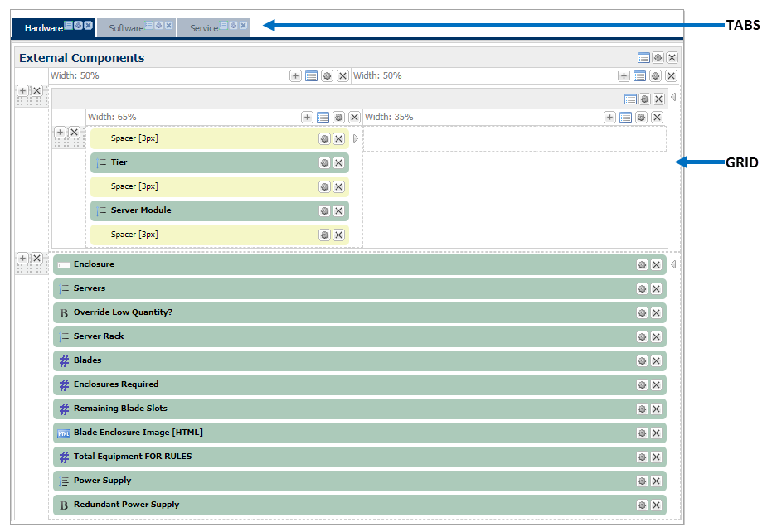Open the settings gear on the Enclosure field
This screenshot has width=772, height=532.
pos(642,264)
